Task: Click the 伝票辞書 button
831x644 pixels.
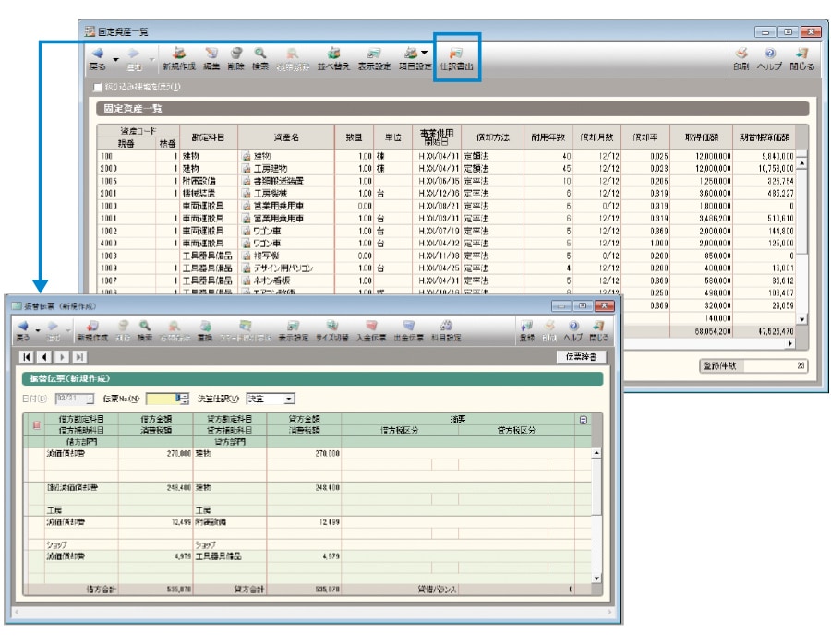Action: 581,356
